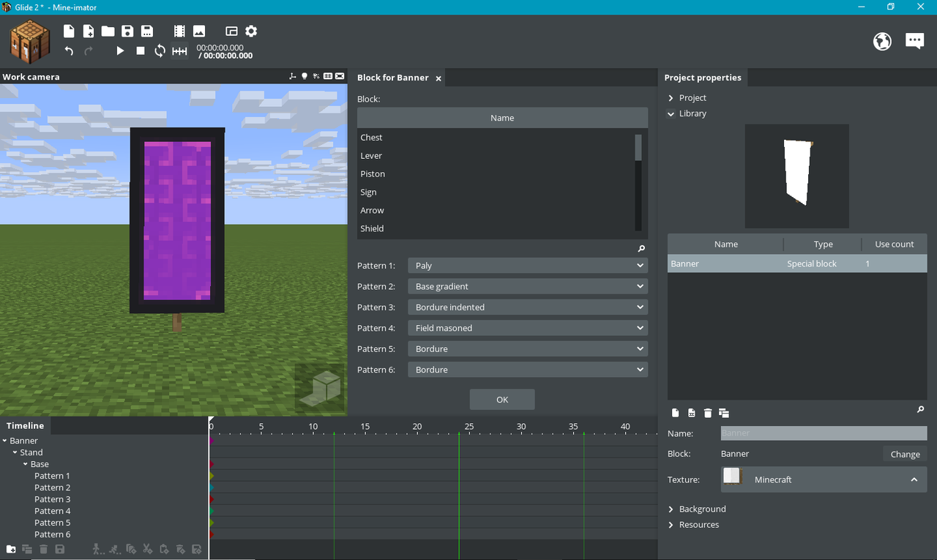
Task: Create a new project with blank page icon
Action: pos(69,31)
